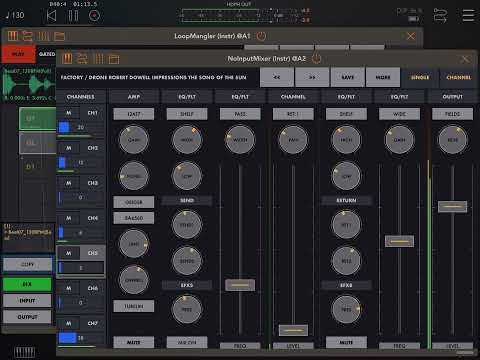
Task: Toggle LoopMangler power icon
Action: point(261,36)
